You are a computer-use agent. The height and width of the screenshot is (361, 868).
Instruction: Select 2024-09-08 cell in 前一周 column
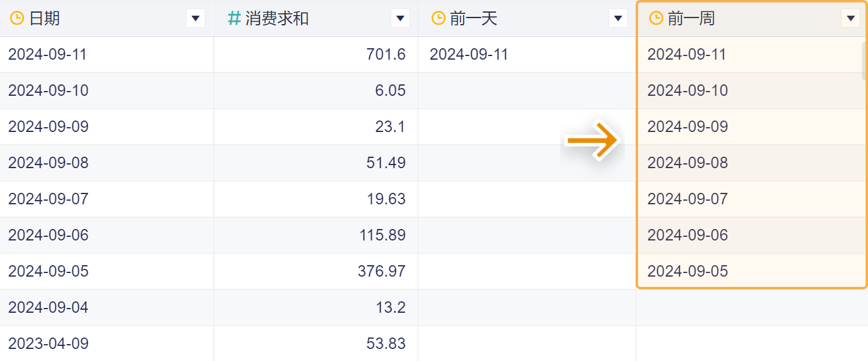pos(687,163)
